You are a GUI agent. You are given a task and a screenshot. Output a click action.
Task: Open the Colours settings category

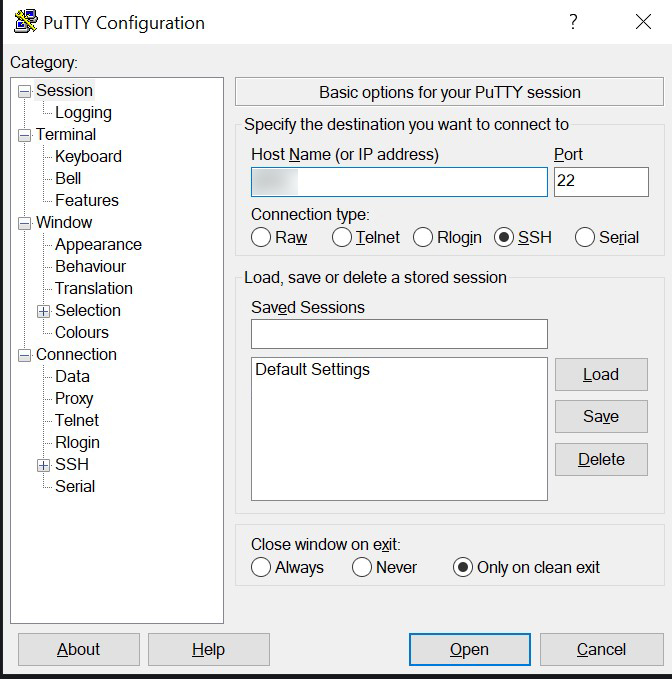click(x=82, y=333)
